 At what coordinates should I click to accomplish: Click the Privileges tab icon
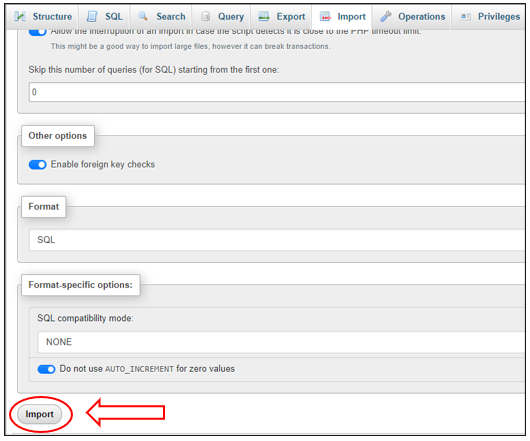click(466, 16)
